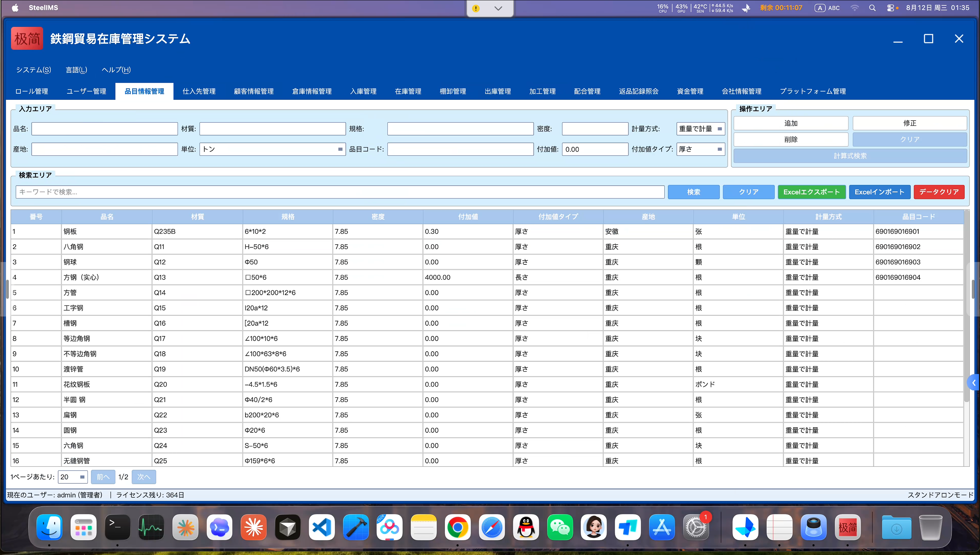The width and height of the screenshot is (980, 555).
Task: Click the ABC input source in menu bar
Action: coord(827,7)
